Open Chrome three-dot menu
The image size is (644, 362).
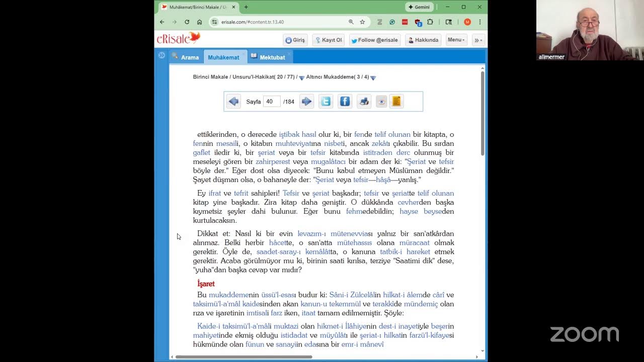[479, 22]
